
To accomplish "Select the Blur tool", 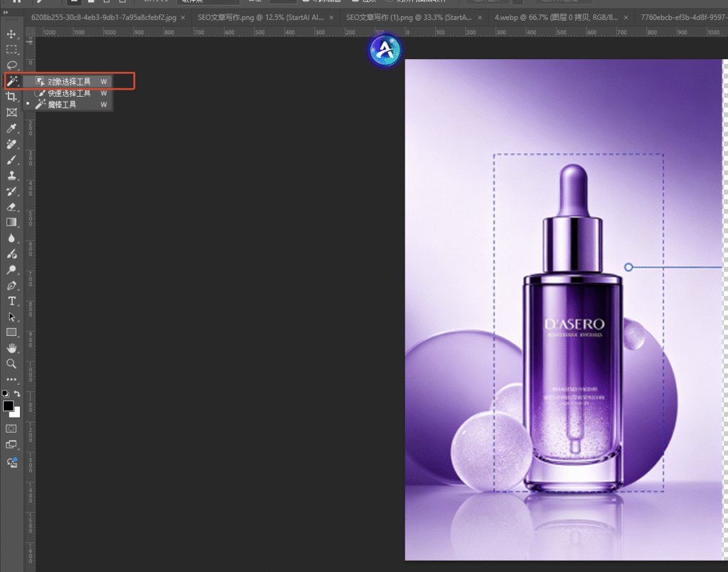I will [11, 238].
